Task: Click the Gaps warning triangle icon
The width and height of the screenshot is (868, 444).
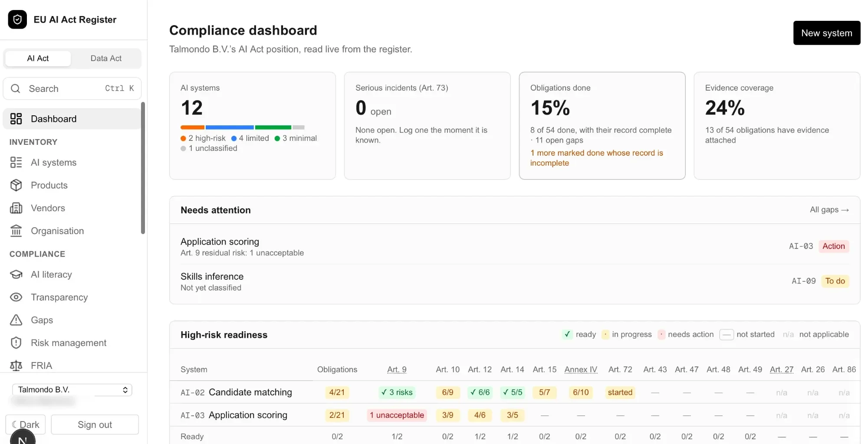Action: (x=16, y=320)
